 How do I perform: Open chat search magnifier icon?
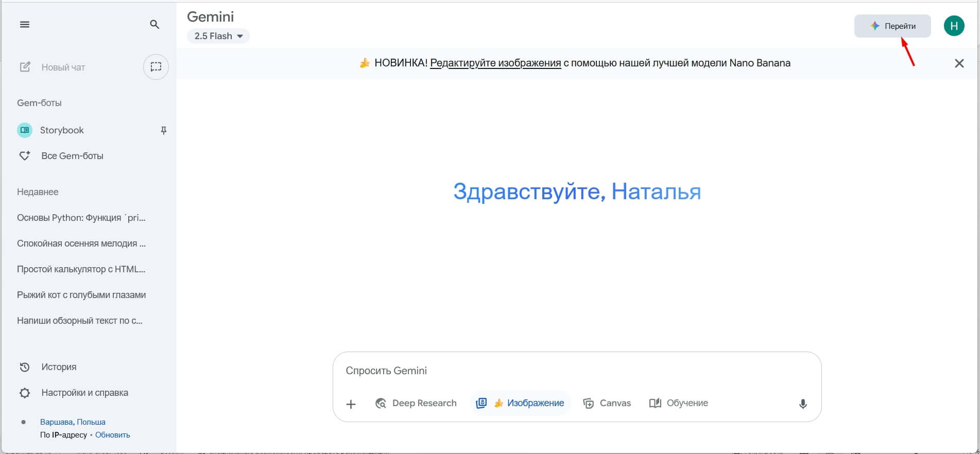(x=154, y=24)
